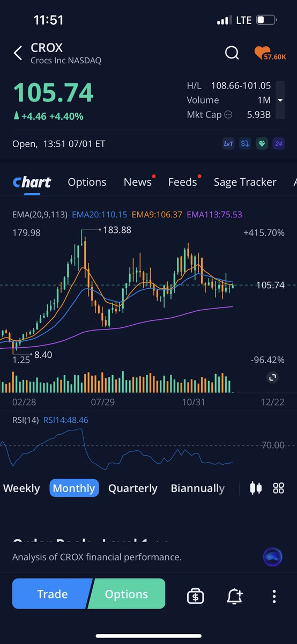297x644 pixels.
Task: Tap the 07/29 date axis label
Action: (x=103, y=402)
